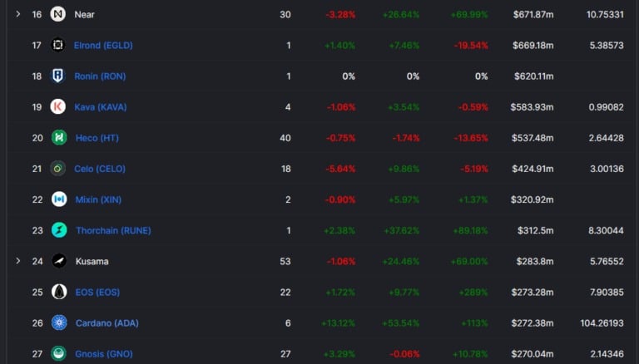
Task: Click the green Gnosis logo icon
Action: 58,353
